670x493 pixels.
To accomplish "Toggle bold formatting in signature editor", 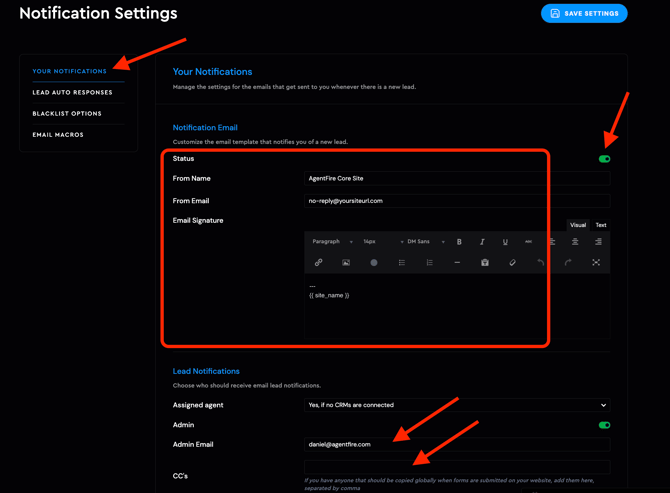I will coord(459,242).
